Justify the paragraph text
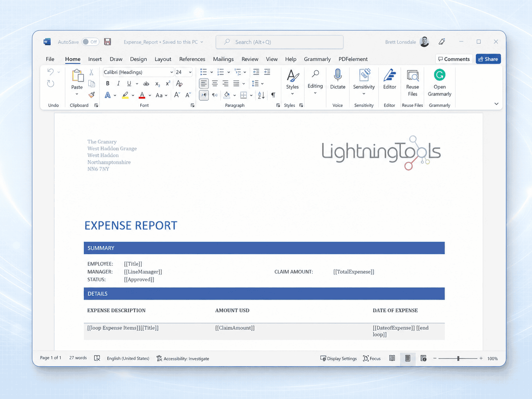Viewport: 532px width, 399px height. (x=236, y=83)
